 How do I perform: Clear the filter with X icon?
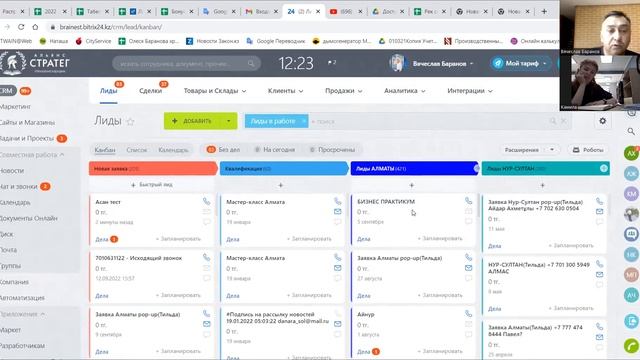click(564, 121)
